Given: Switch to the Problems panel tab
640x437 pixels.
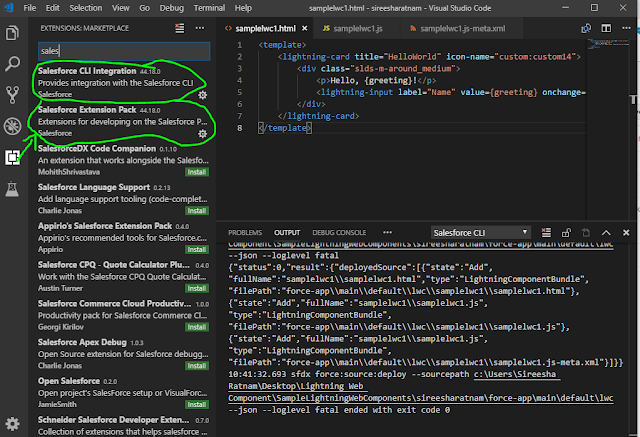Looking at the screenshot, I should 245,233.
